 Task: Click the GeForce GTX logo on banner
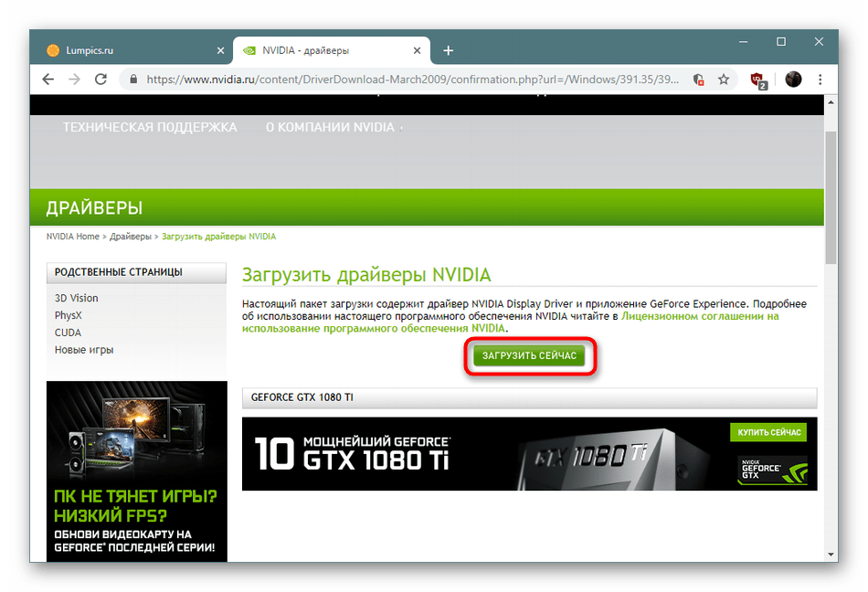click(x=773, y=470)
